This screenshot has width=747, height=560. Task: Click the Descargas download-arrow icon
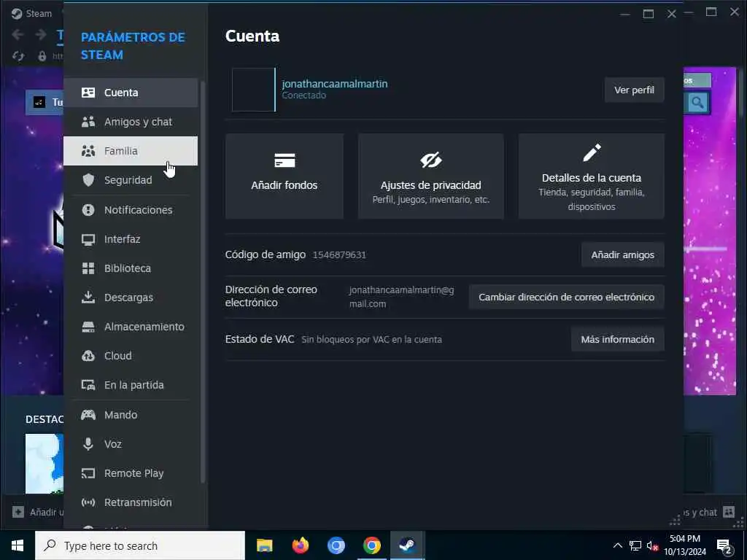click(x=88, y=297)
